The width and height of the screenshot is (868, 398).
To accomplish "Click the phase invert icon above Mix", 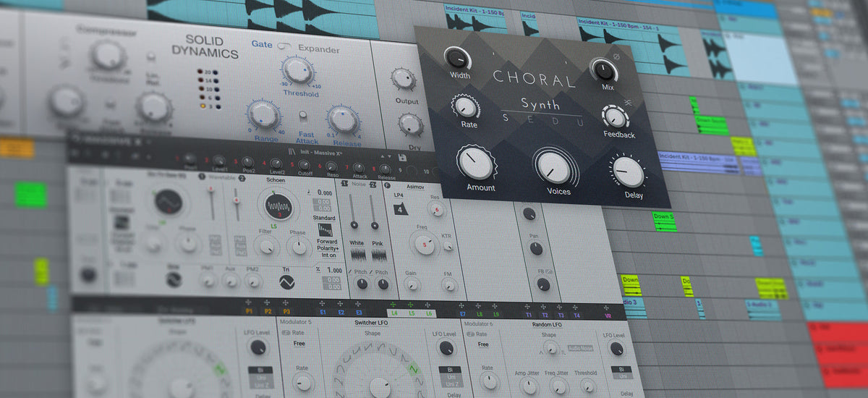I will tap(616, 56).
